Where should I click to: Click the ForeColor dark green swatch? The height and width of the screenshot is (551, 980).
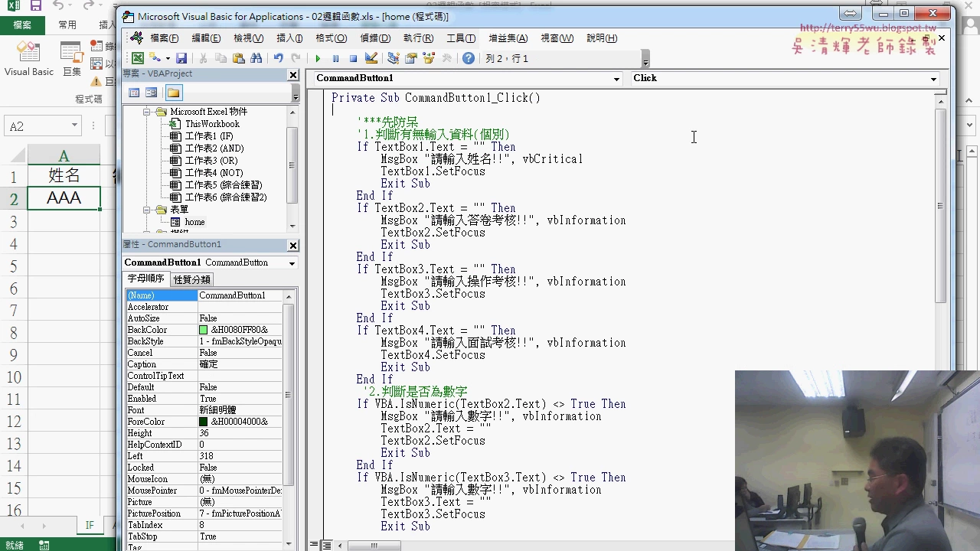(x=204, y=422)
